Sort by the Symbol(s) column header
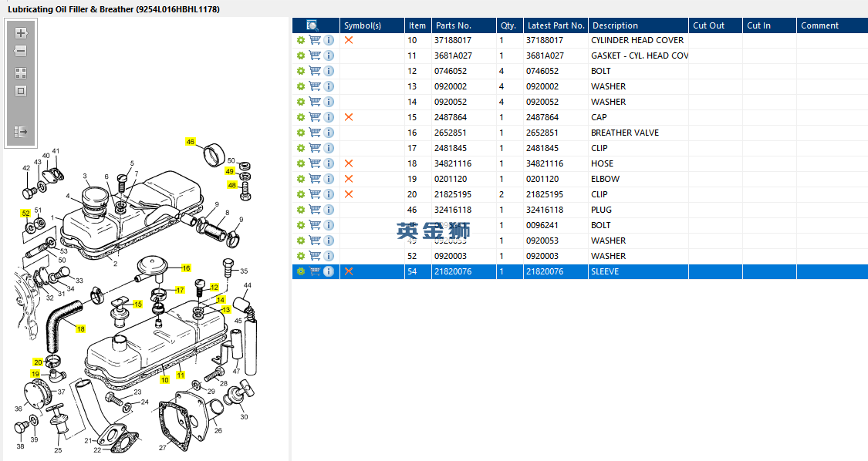 point(372,25)
